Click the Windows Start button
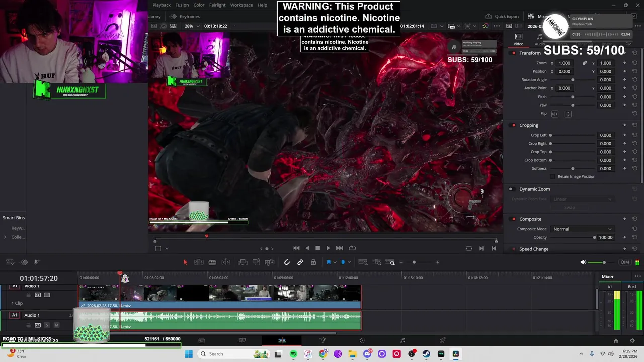644x362 pixels. [x=189, y=354]
